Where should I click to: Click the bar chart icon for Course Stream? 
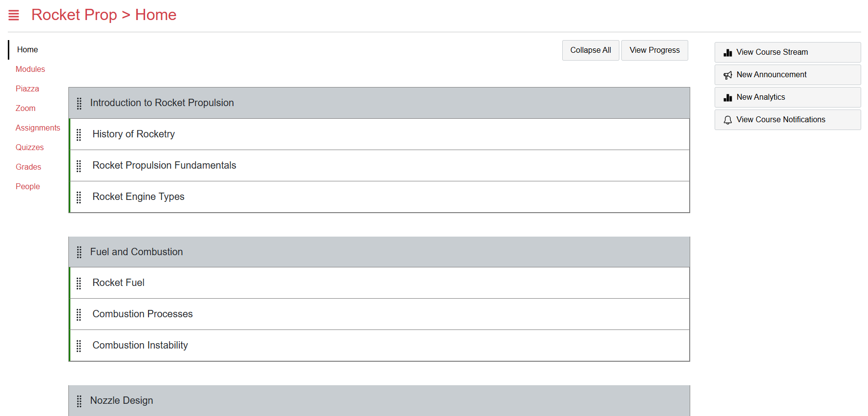point(728,52)
